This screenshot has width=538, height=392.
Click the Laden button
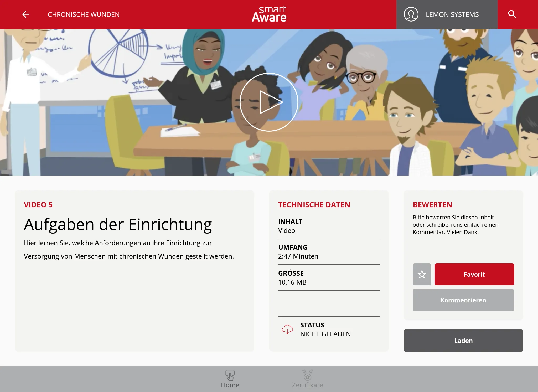tap(463, 341)
